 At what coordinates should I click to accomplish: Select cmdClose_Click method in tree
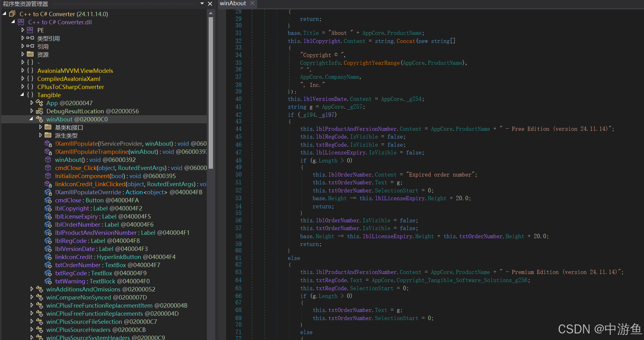76,168
